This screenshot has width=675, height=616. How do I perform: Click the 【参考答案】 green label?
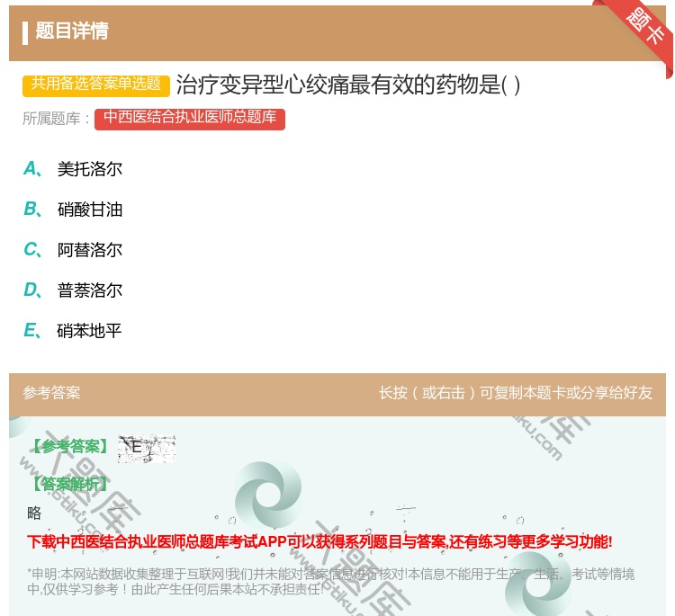tap(70, 446)
